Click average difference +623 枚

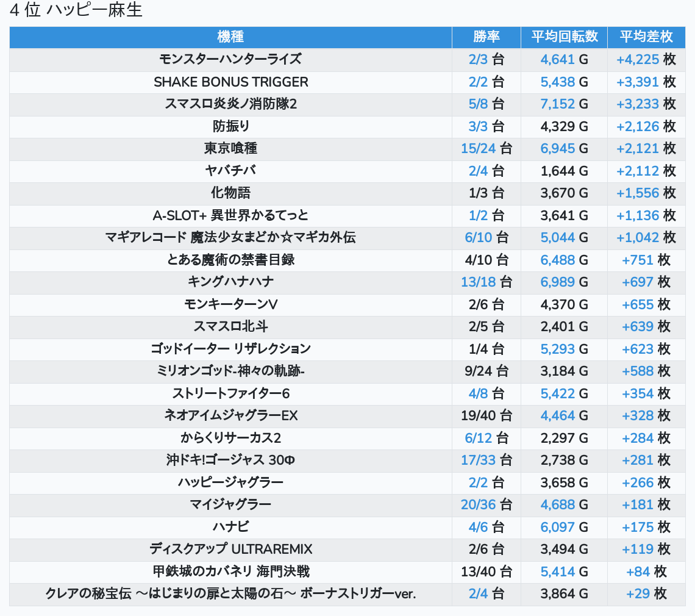(x=646, y=349)
